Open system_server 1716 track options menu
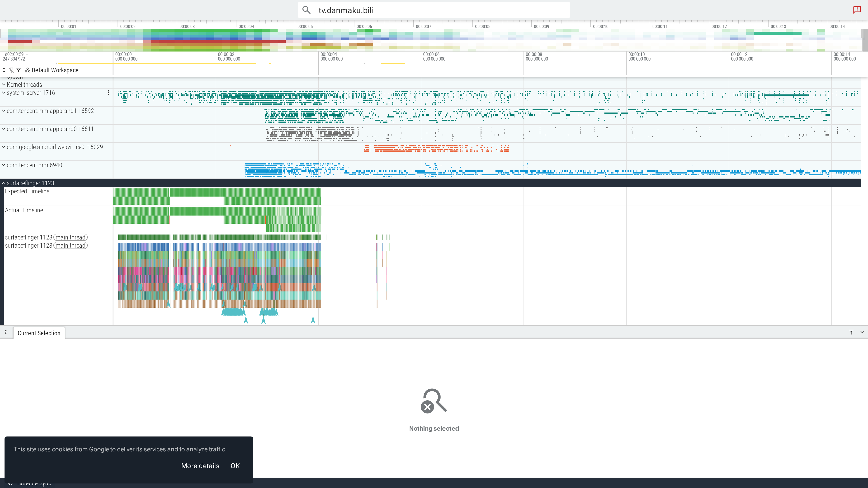This screenshot has width=868, height=488. [108, 93]
